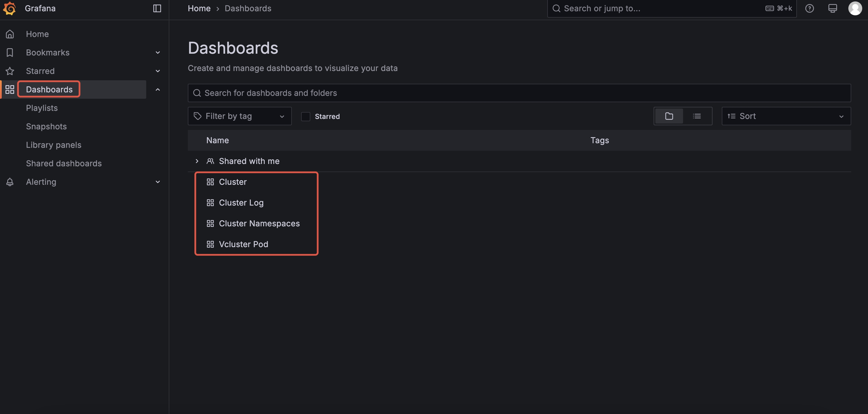This screenshot has height=414, width=868.
Task: Open Library panels menu item
Action: pos(53,145)
